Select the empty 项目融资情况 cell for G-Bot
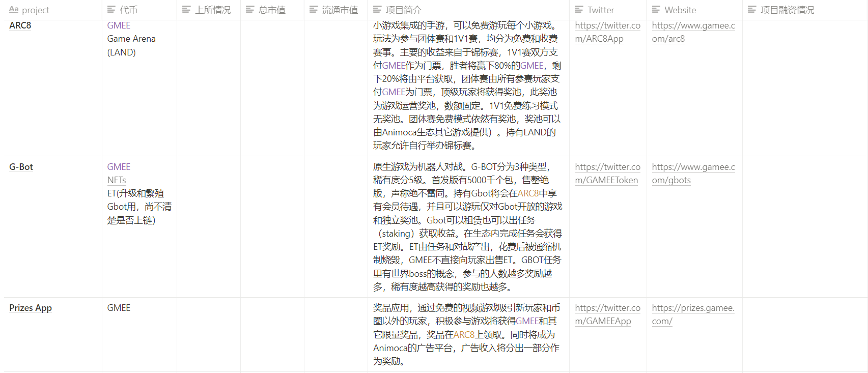 pos(804,226)
